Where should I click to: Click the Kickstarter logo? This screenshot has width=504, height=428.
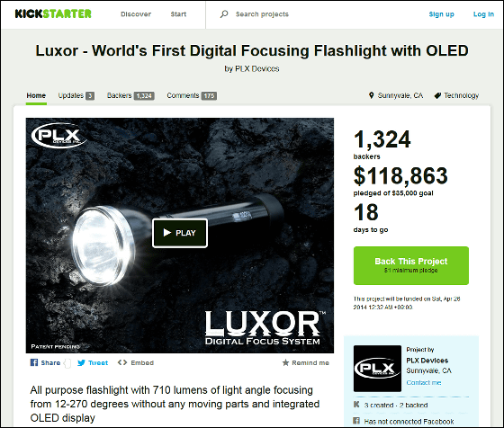coord(53,13)
